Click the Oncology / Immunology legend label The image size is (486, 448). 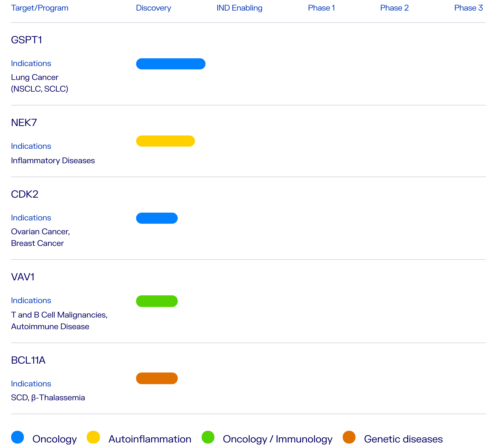pos(278,439)
